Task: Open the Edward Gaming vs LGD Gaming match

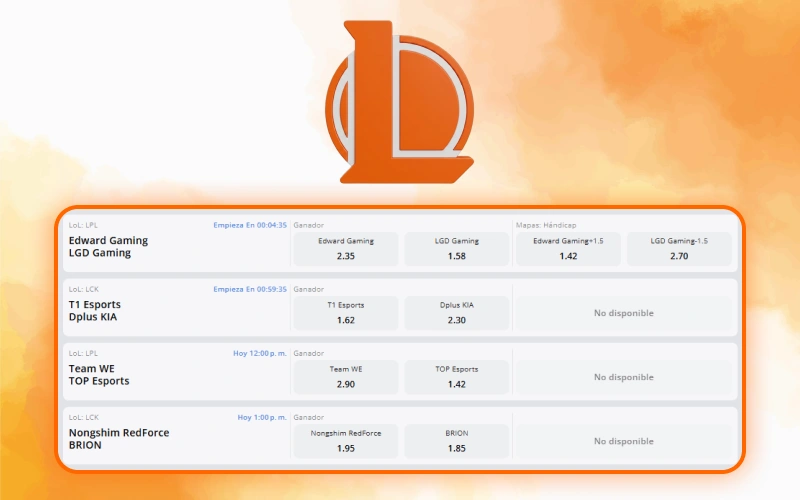Action: point(108,246)
